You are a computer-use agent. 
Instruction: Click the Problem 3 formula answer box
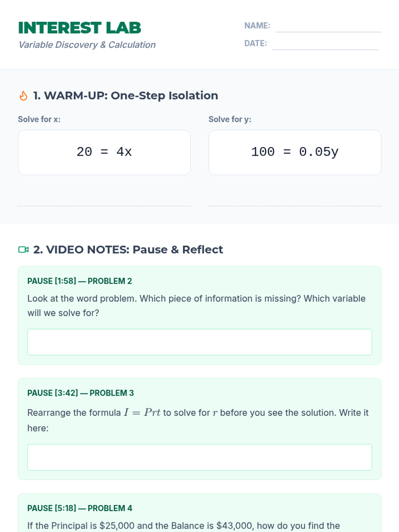(x=199, y=457)
